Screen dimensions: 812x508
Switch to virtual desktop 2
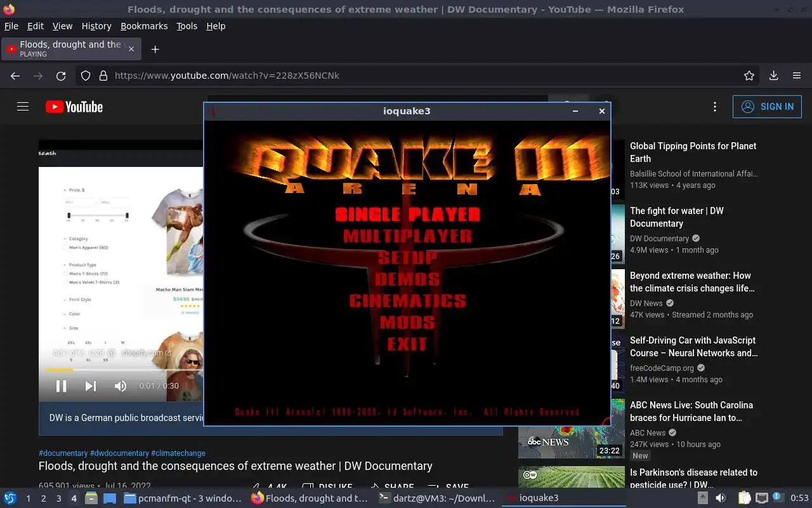(x=43, y=498)
